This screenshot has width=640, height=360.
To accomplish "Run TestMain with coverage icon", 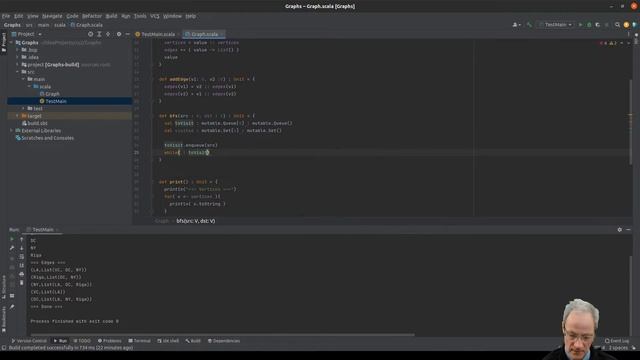I will pyautogui.click(x=598, y=25).
